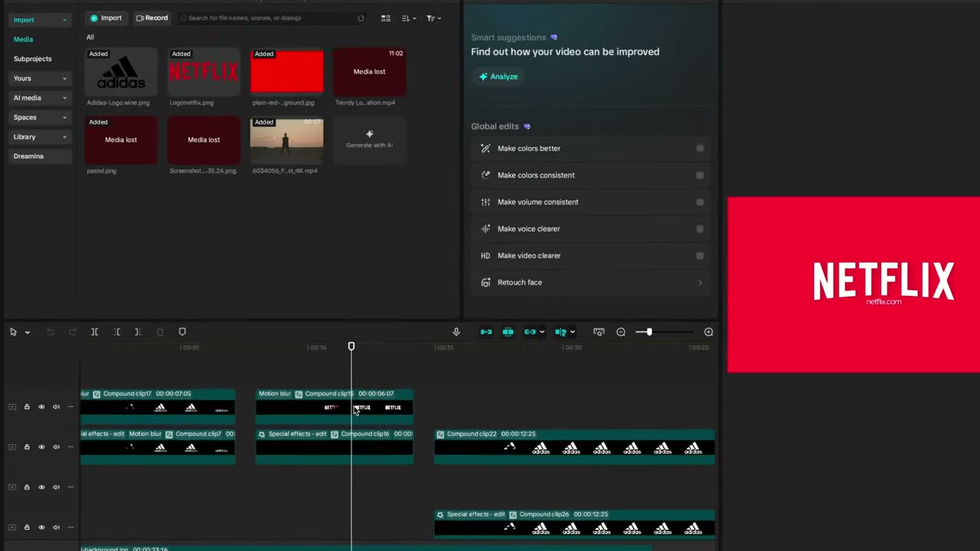The image size is (980, 551).
Task: Lock the Compound clip17 track
Action: click(27, 407)
